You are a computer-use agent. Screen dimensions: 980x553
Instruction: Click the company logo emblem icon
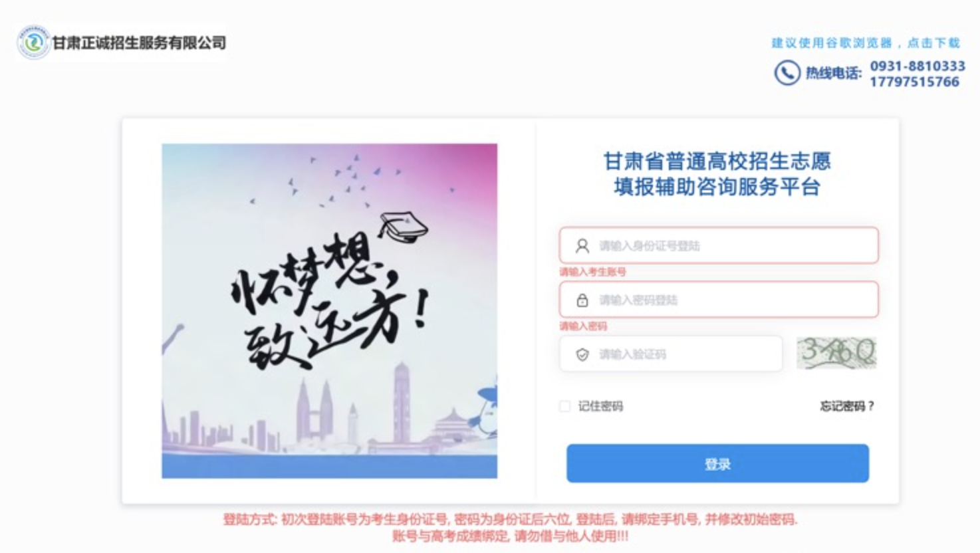pos(33,43)
